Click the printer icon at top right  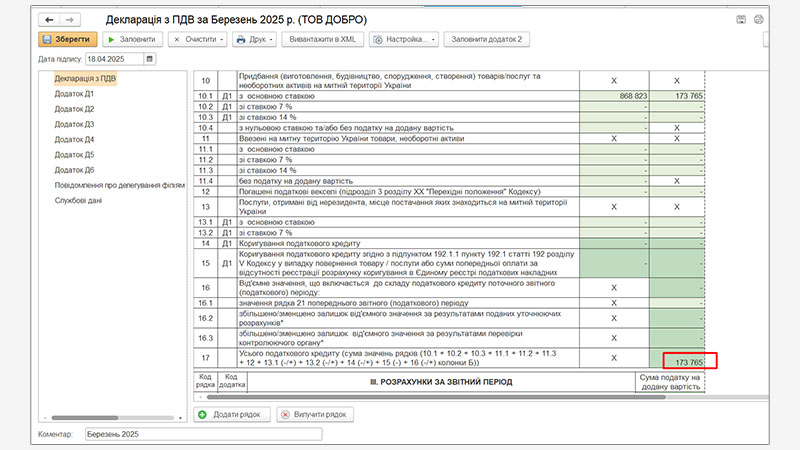click(x=759, y=20)
